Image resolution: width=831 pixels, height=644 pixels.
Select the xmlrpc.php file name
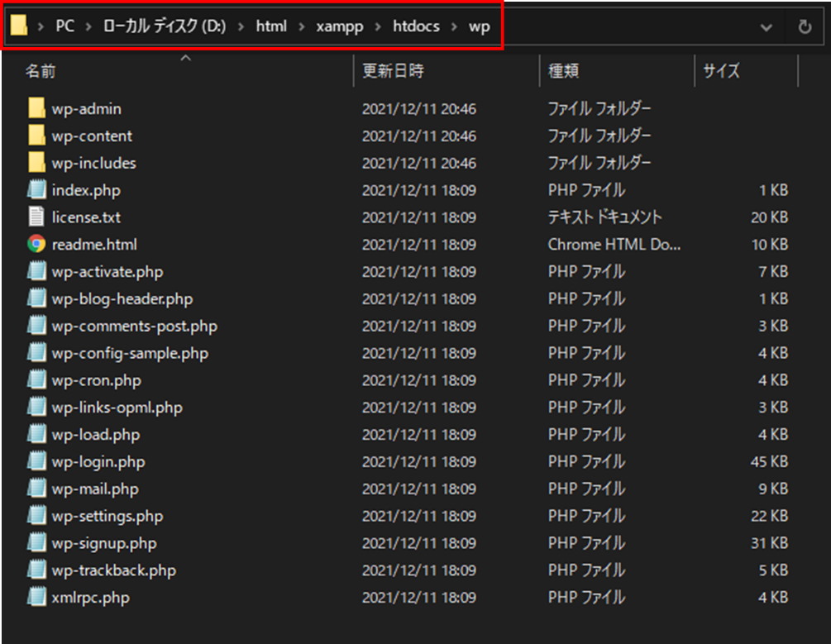(90, 597)
